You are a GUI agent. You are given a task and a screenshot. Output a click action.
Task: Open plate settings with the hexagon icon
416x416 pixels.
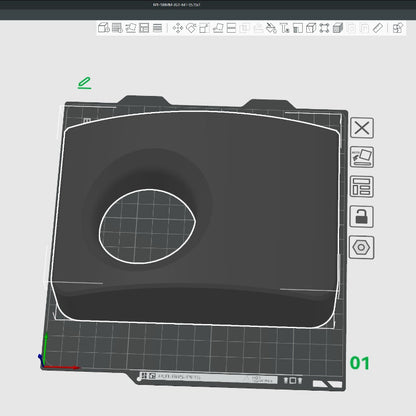(x=361, y=247)
